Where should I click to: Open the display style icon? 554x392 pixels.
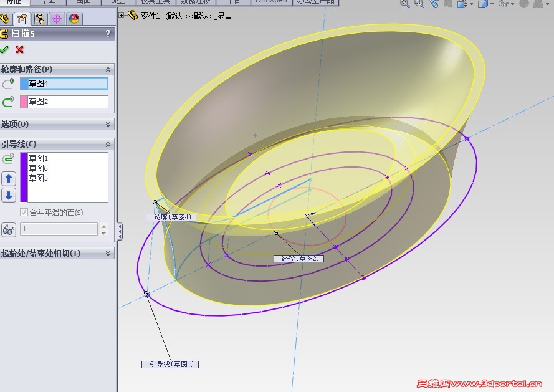pyautogui.click(x=483, y=4)
